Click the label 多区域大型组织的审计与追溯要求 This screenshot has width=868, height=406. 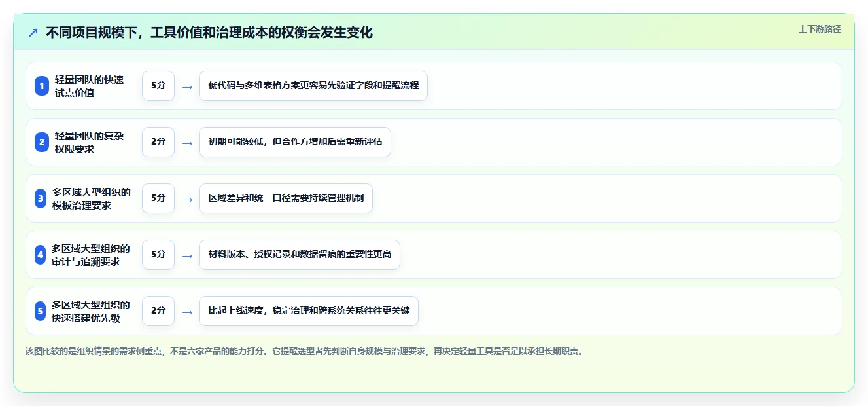pos(91,255)
